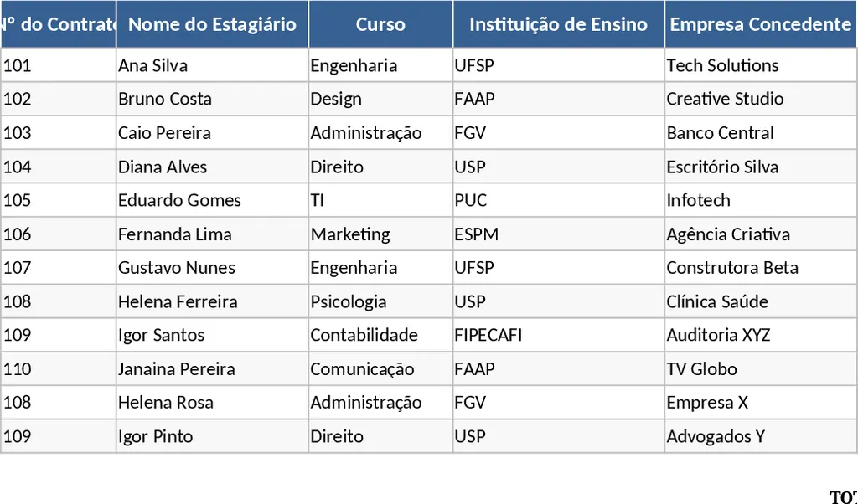858x504 pixels.
Task: Select the Curso column header
Action: pyautogui.click(x=380, y=24)
